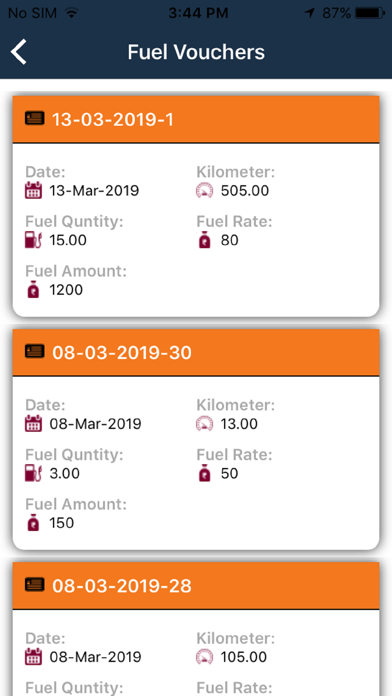Tap the card icon beside 08-03-2019-30
This screenshot has height=696, width=392.
tap(35, 352)
